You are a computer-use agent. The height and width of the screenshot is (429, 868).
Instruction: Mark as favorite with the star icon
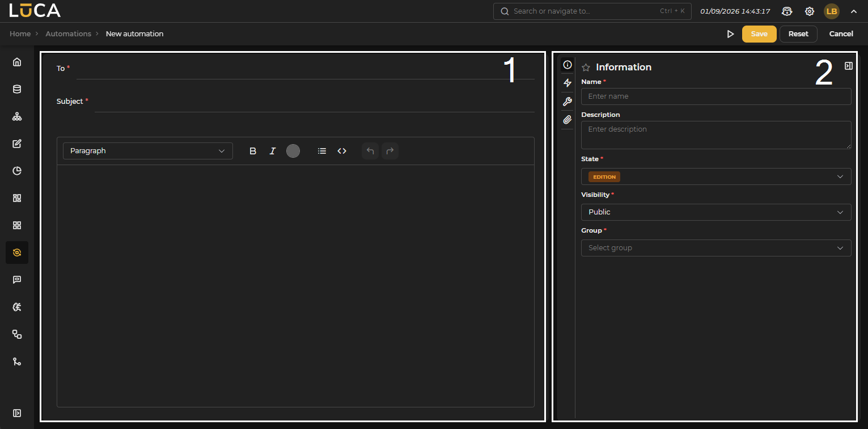(x=586, y=68)
